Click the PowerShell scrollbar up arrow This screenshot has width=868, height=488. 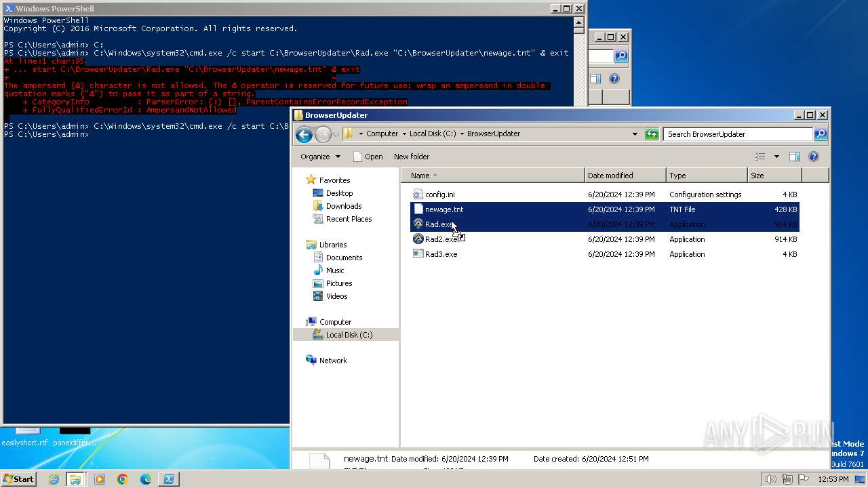click(578, 21)
